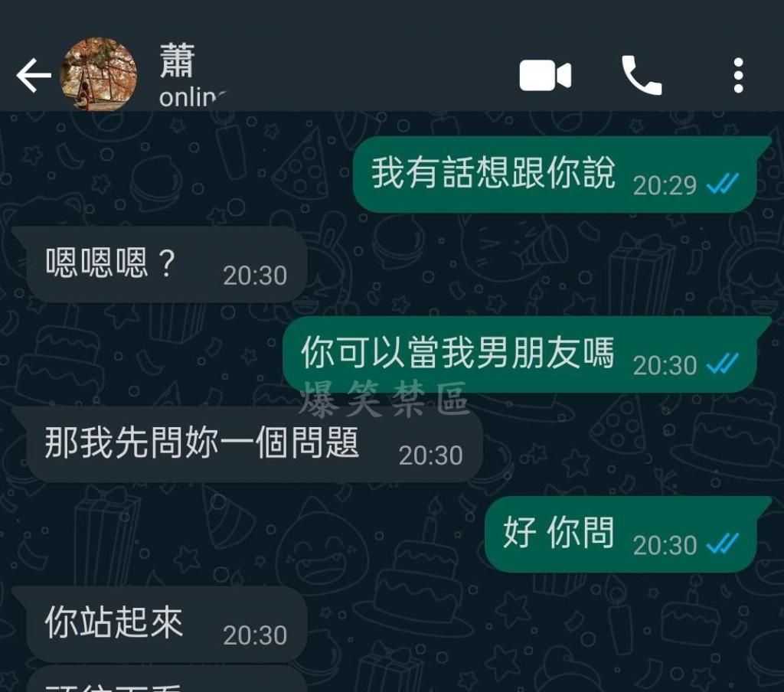Select the message 好 你問

(x=622, y=534)
